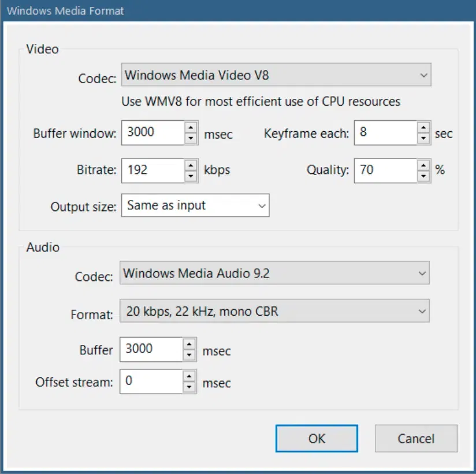The height and width of the screenshot is (474, 476).
Task: Click the Offset stream input field
Action: 151,382
